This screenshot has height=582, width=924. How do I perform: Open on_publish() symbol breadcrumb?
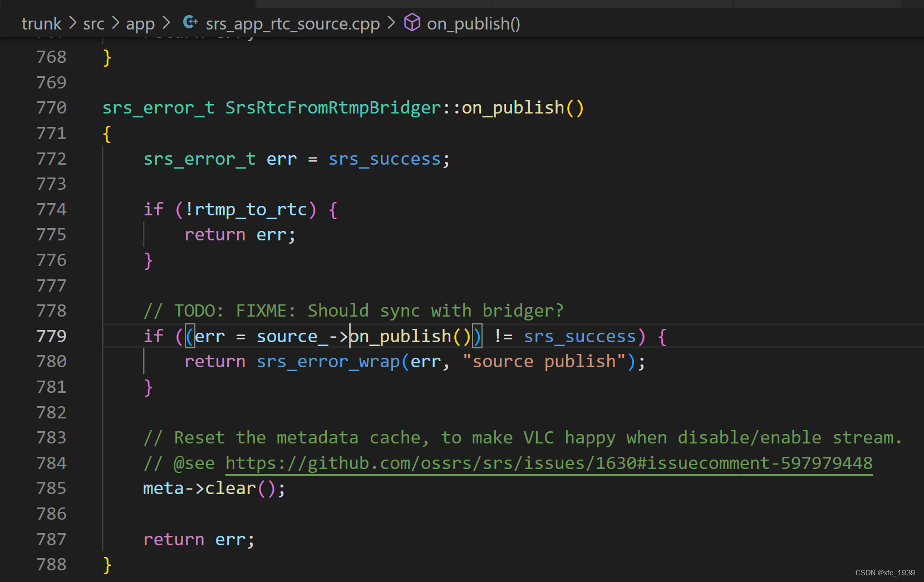[474, 24]
